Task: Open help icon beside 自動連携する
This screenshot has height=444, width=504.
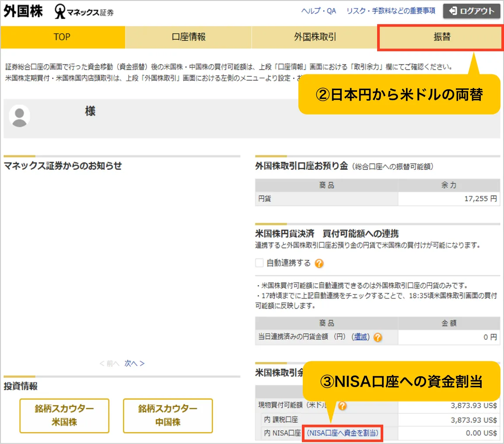Action: point(319,263)
